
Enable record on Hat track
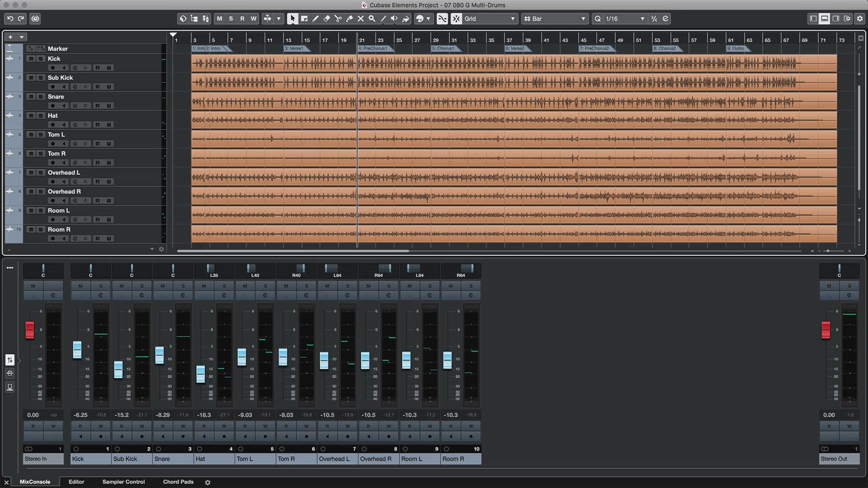pos(53,125)
